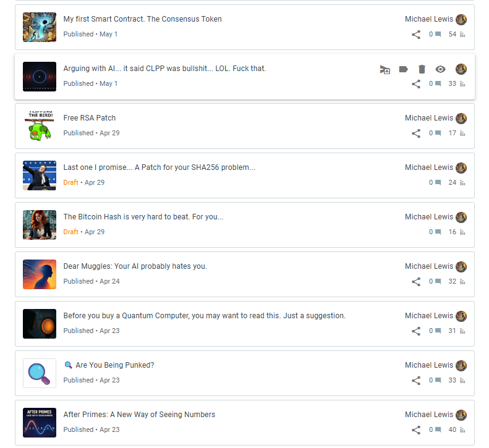The height and width of the screenshot is (448, 489).
Task: Share the My first Smart Contract post
Action: [x=416, y=34]
